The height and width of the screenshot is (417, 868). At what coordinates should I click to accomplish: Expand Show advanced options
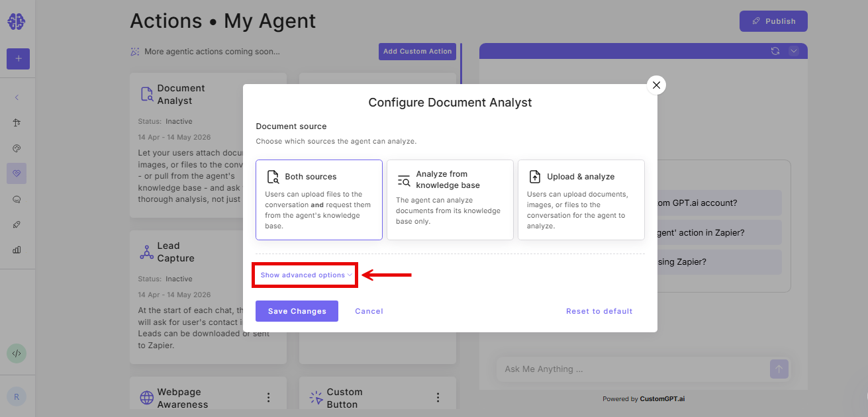coord(307,275)
